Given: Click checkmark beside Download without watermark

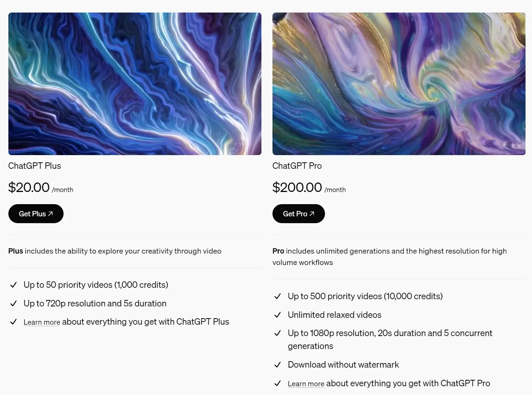Looking at the screenshot, I should [277, 365].
